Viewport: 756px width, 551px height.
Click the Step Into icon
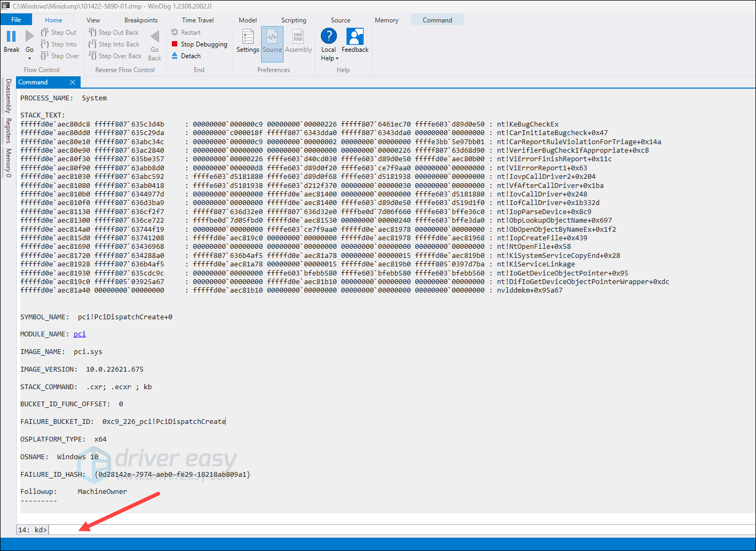59,44
